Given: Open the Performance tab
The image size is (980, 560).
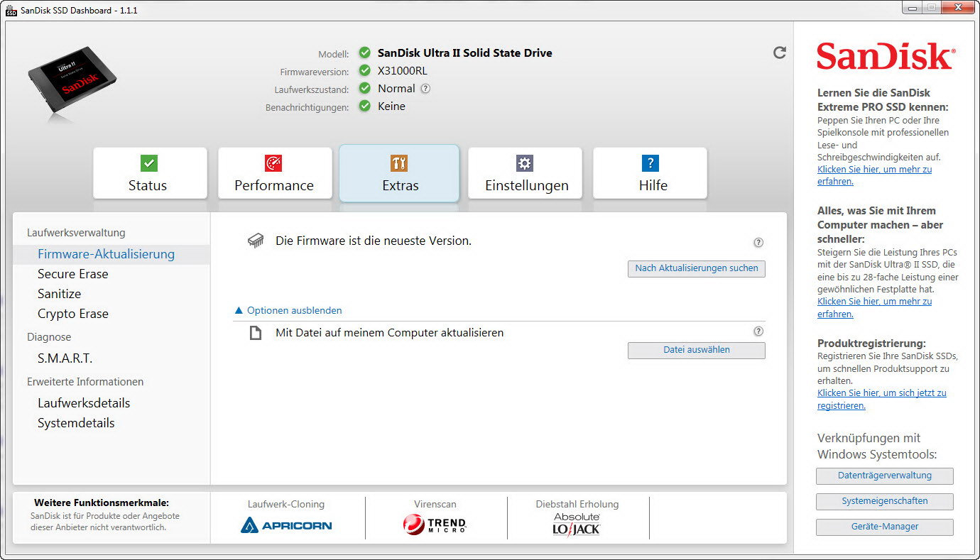Looking at the screenshot, I should (274, 173).
